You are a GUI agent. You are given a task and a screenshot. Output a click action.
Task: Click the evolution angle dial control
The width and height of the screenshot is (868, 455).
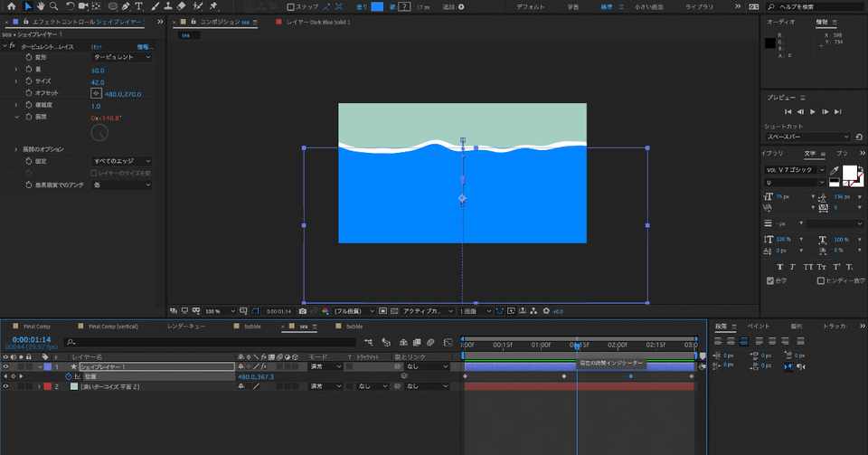coord(99,133)
